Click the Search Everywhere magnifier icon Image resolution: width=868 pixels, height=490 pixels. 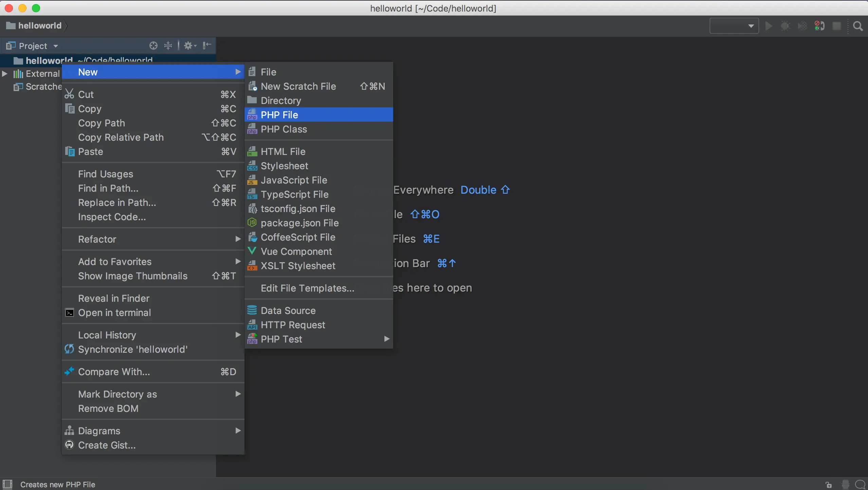tap(858, 26)
